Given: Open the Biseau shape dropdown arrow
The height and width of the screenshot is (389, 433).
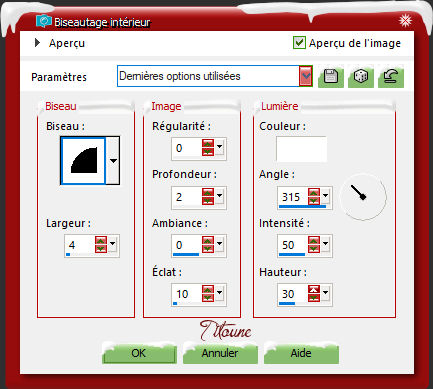Looking at the screenshot, I should 113,161.
